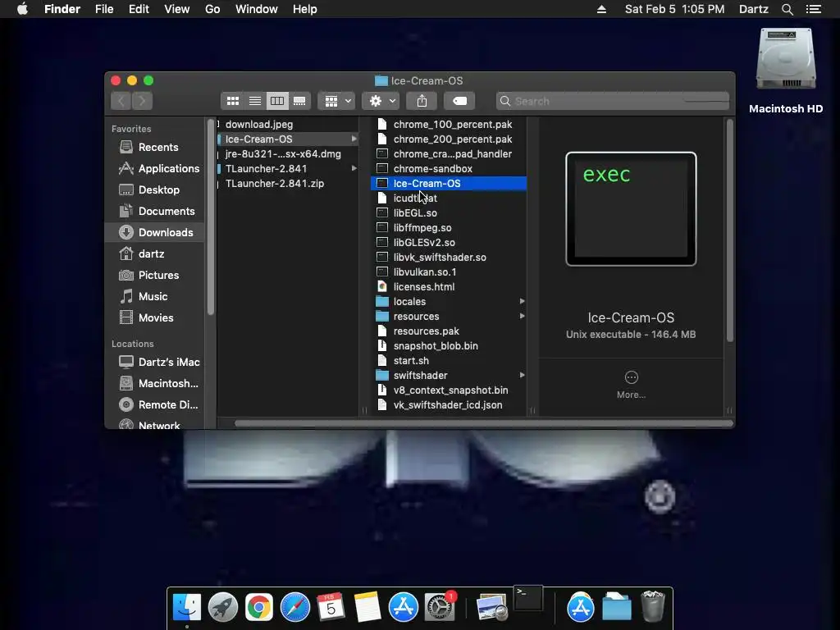Image resolution: width=840 pixels, height=630 pixels.
Task: Open System Preferences from the Dock
Action: point(440,608)
